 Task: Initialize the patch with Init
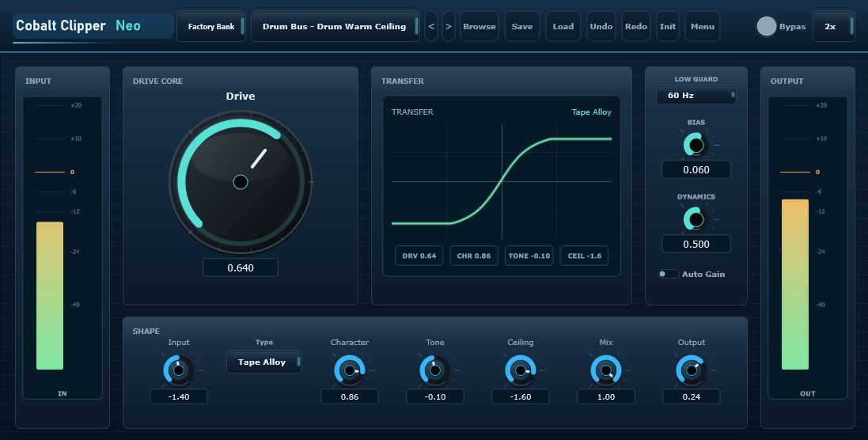[668, 26]
